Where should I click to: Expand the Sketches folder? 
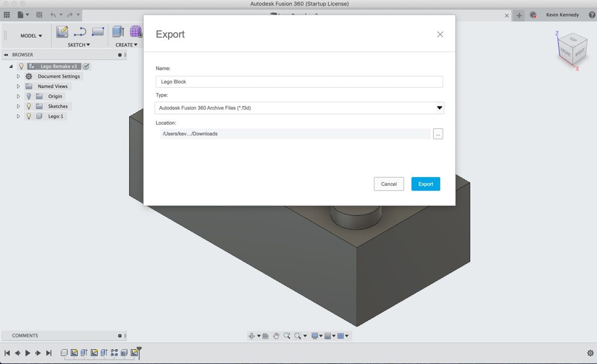click(x=18, y=106)
